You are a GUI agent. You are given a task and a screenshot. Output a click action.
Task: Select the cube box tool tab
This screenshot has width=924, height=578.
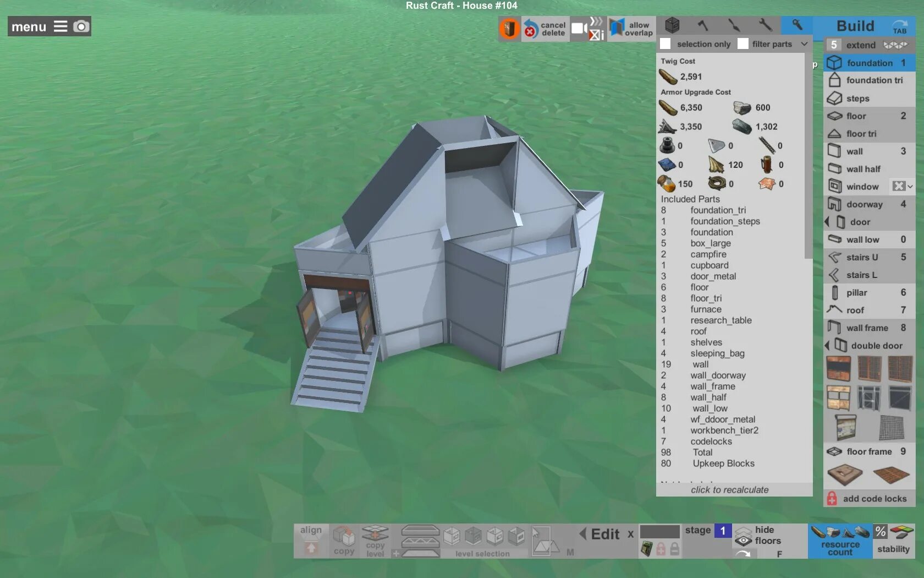coord(672,25)
